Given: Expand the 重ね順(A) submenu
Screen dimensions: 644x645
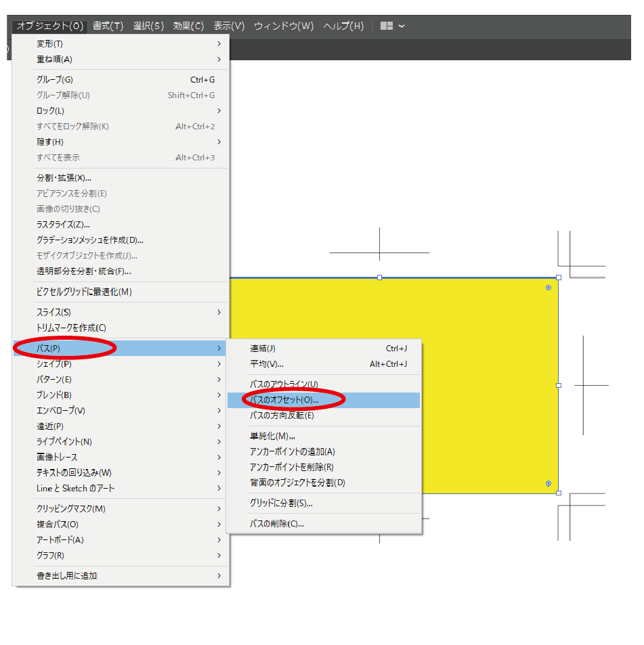Looking at the screenshot, I should [x=121, y=60].
